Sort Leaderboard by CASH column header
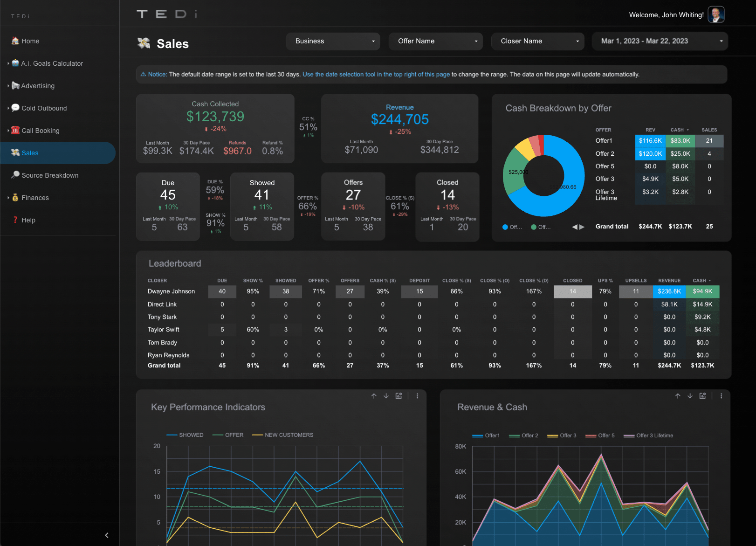 [x=702, y=280]
